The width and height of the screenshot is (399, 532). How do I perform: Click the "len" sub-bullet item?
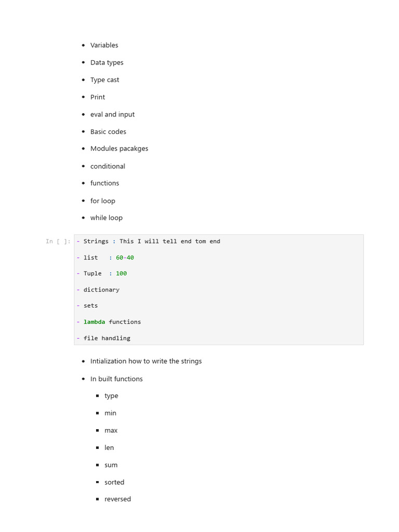(109, 448)
